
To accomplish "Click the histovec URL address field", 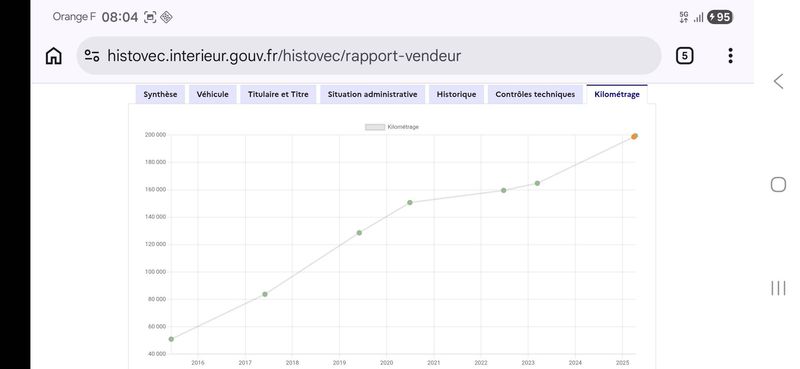I will click(369, 56).
